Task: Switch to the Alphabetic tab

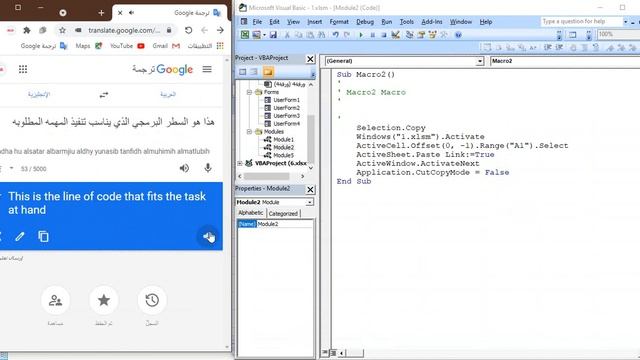Action: [x=251, y=213]
